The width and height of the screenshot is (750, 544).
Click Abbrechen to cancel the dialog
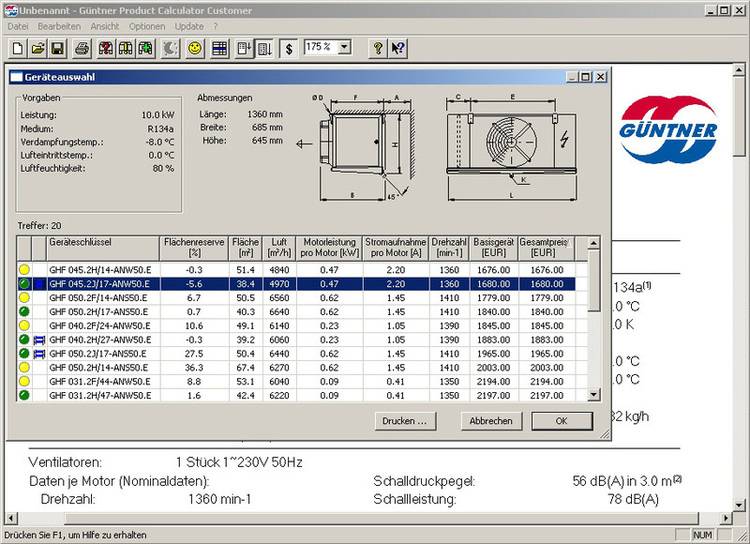pos(491,421)
